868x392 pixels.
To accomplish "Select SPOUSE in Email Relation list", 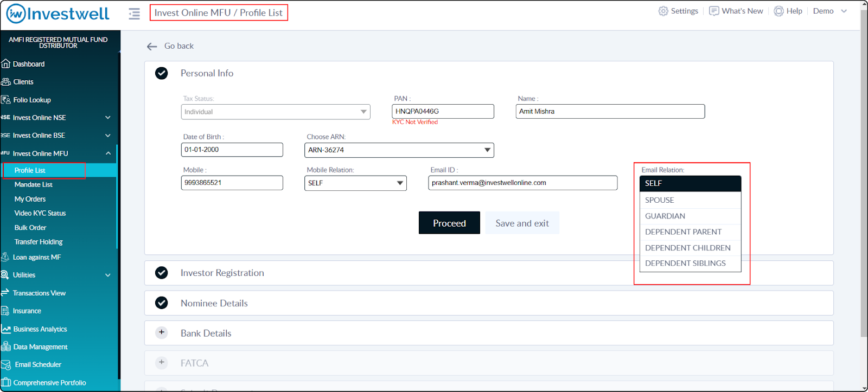I will pyautogui.click(x=690, y=200).
